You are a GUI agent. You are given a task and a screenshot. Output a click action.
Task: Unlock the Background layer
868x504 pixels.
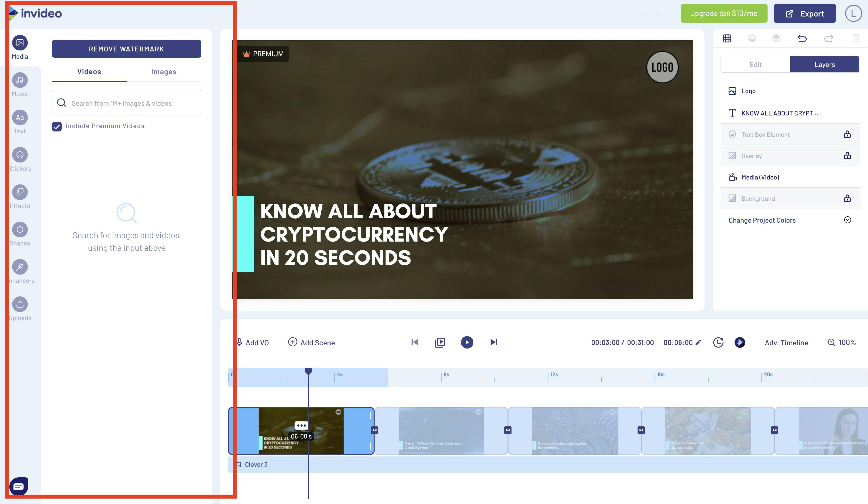point(848,198)
